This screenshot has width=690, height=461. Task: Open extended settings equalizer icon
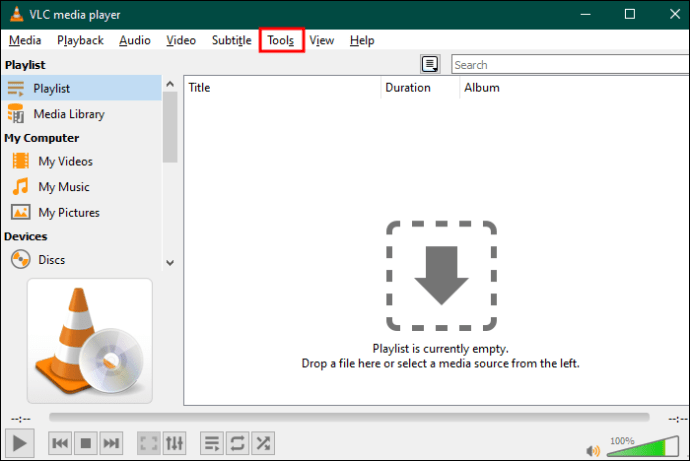pos(174,443)
